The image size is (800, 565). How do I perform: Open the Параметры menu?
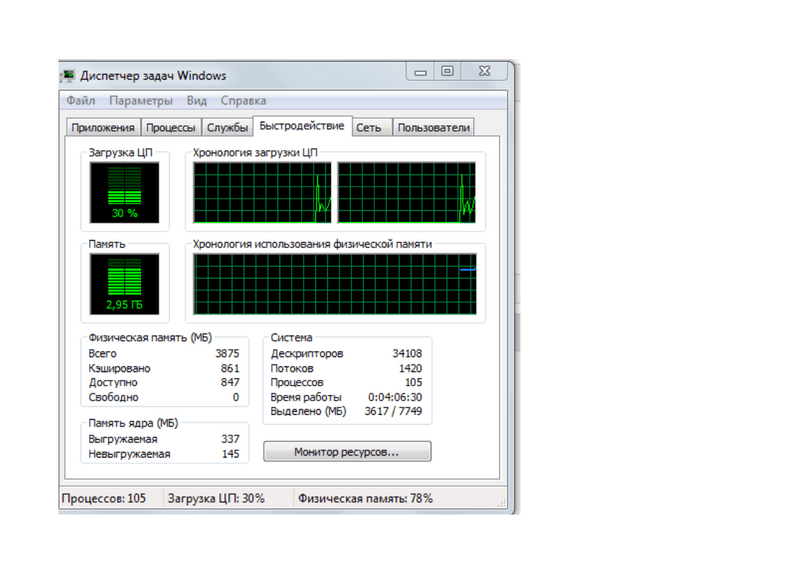[x=141, y=101]
